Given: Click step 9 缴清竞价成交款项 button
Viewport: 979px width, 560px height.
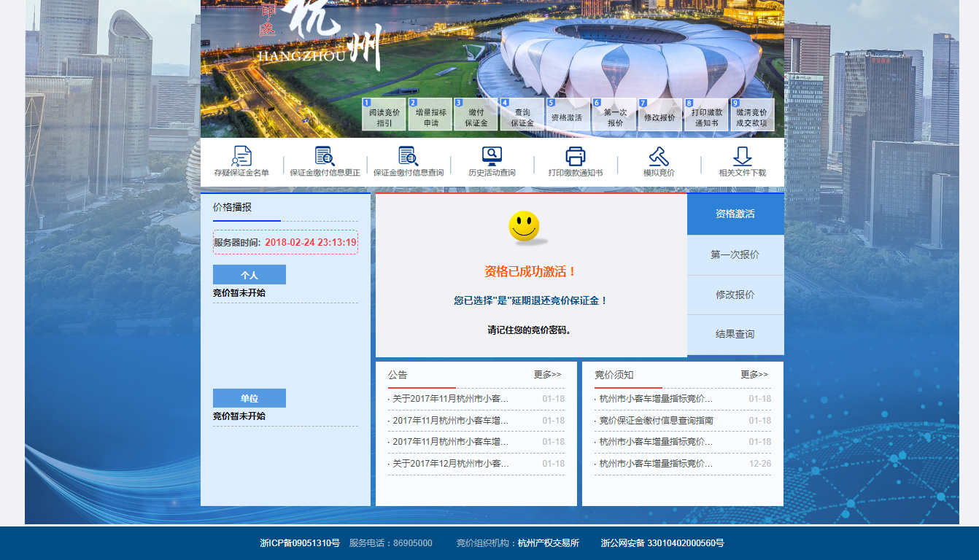Looking at the screenshot, I should (x=751, y=115).
